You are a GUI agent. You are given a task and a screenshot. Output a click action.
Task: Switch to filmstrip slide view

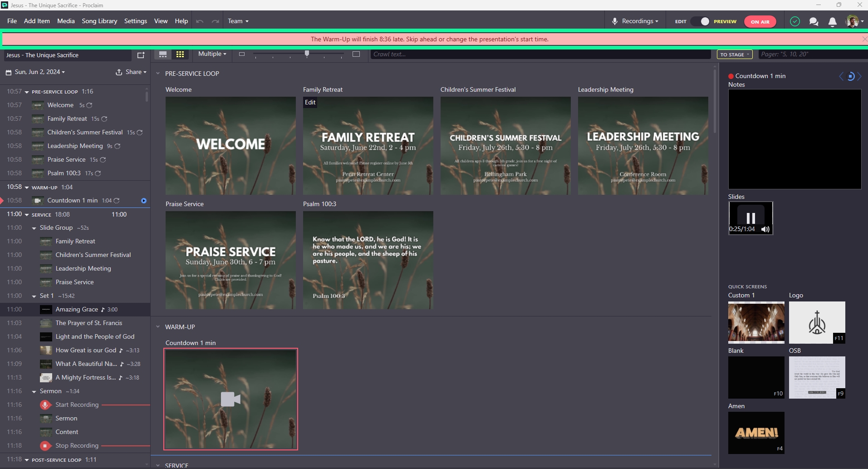(163, 54)
